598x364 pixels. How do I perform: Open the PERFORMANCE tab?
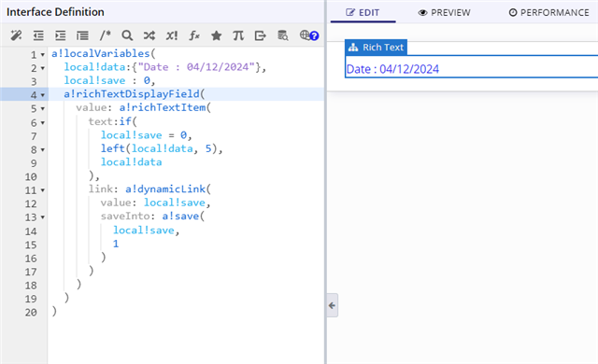coord(548,12)
